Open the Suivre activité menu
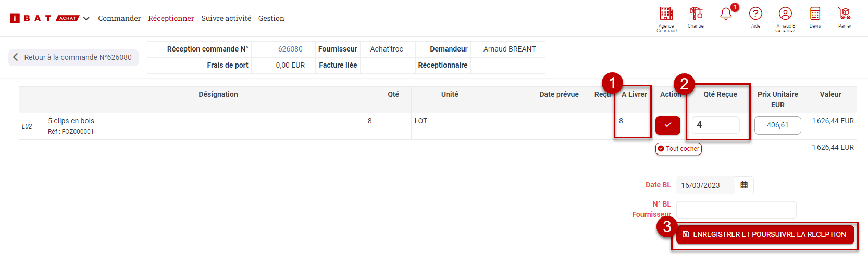The image size is (868, 256). coord(226,18)
